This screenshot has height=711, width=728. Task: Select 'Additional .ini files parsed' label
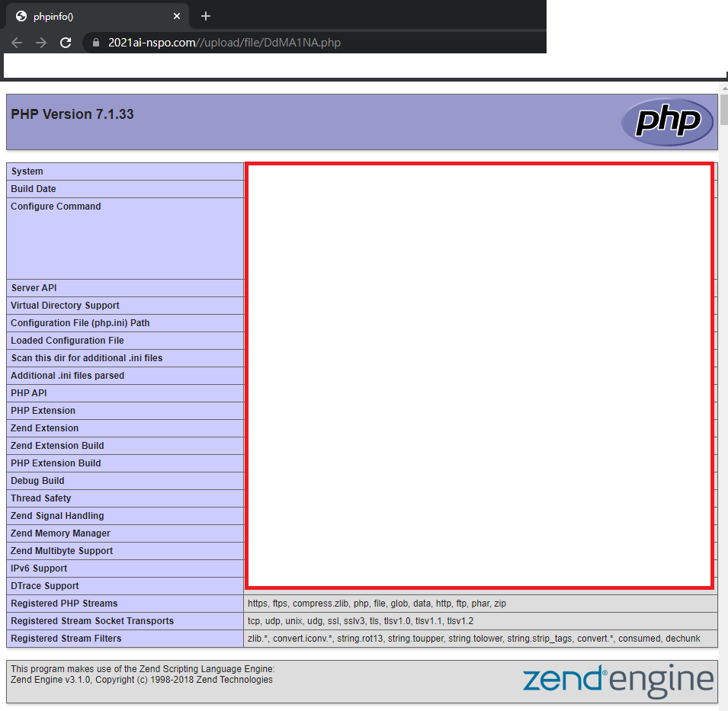[x=67, y=376]
